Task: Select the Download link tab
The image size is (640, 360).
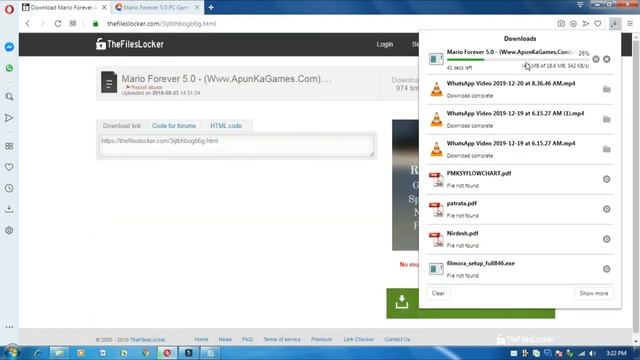Action: click(122, 126)
